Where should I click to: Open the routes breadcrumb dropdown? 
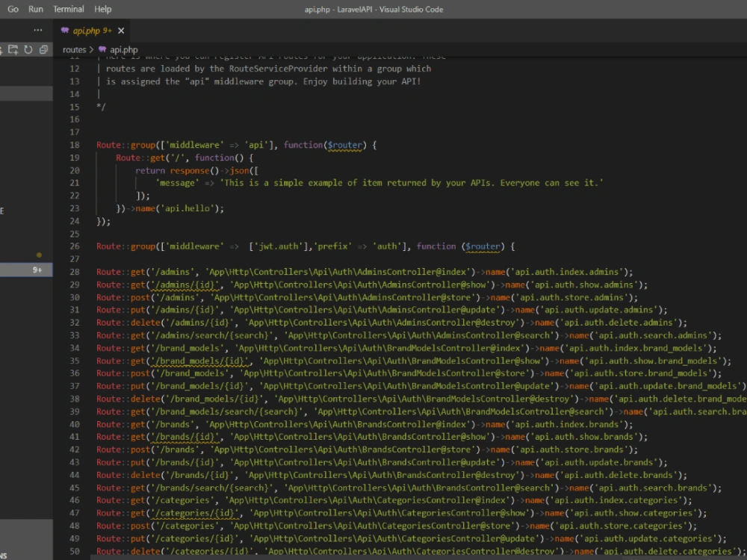click(75, 50)
